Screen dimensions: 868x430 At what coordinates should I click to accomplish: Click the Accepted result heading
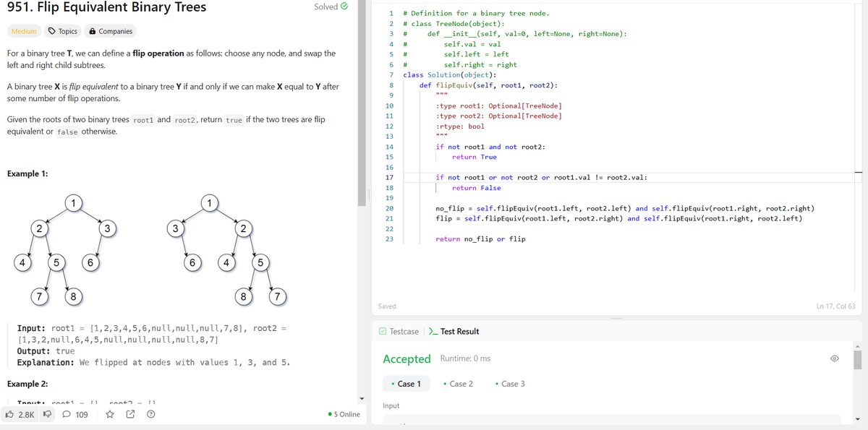(407, 359)
